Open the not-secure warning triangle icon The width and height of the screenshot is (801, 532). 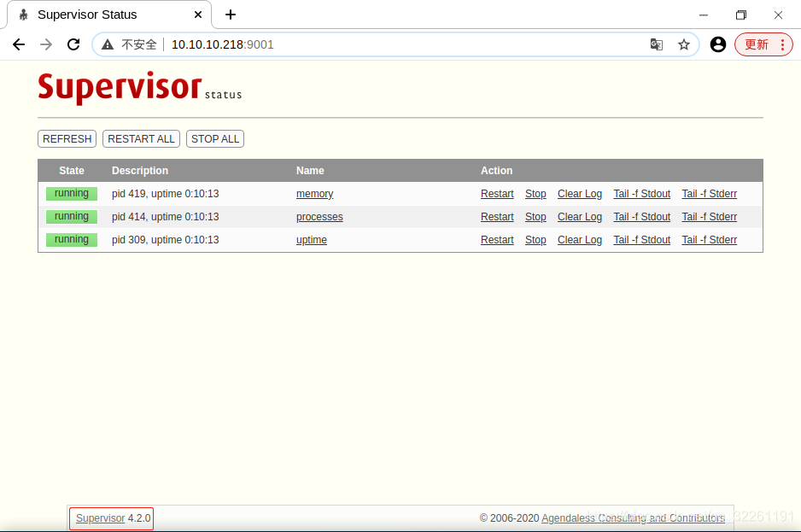(x=108, y=44)
